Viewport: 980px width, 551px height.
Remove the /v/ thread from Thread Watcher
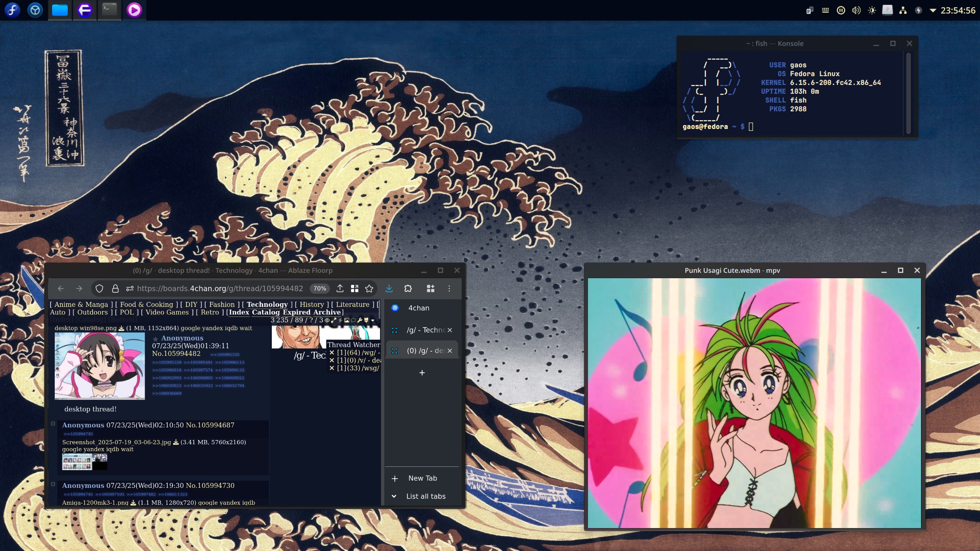point(332,360)
